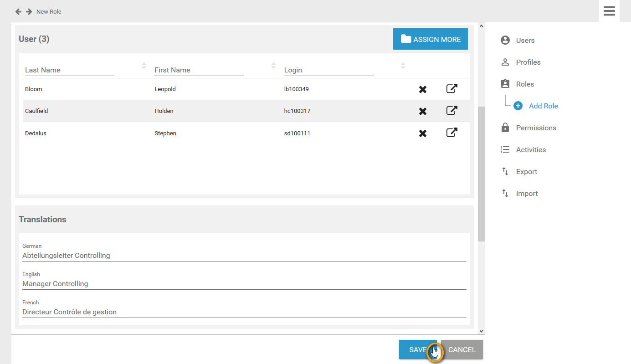Go forward using the right arrow
This screenshot has width=631, height=364.
(x=29, y=11)
